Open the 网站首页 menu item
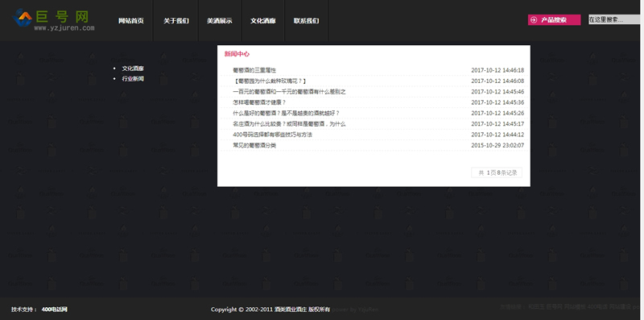 (x=131, y=21)
